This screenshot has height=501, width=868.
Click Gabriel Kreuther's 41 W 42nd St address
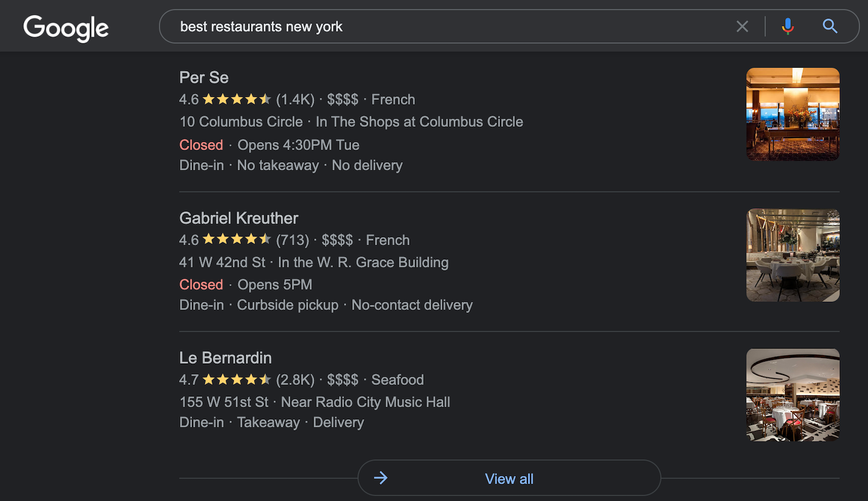coord(222,262)
